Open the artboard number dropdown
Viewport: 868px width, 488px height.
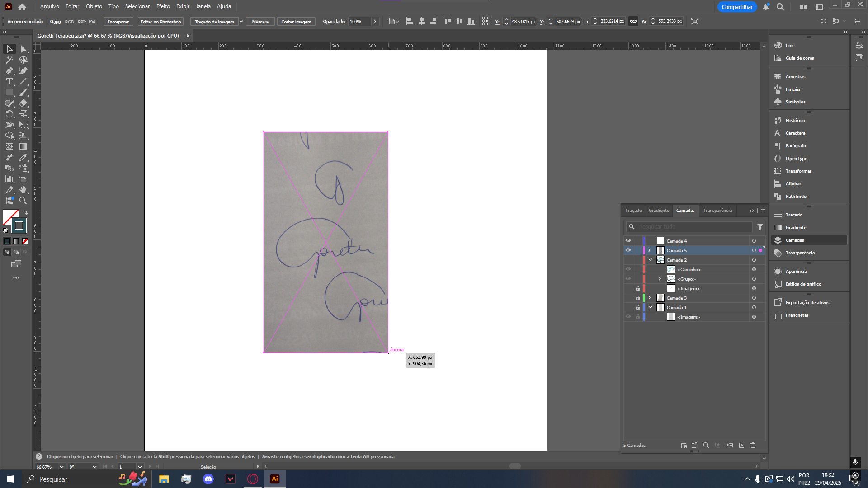click(x=140, y=467)
